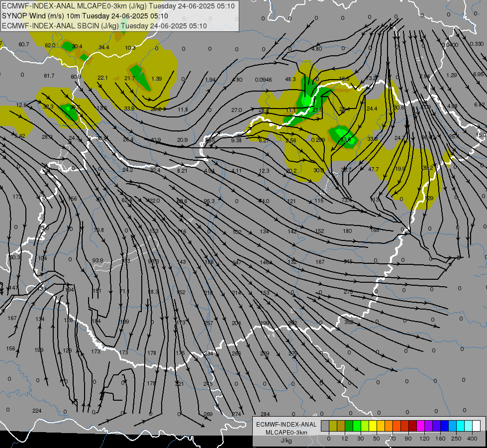Click the J/kg unit label in legend

(286, 441)
